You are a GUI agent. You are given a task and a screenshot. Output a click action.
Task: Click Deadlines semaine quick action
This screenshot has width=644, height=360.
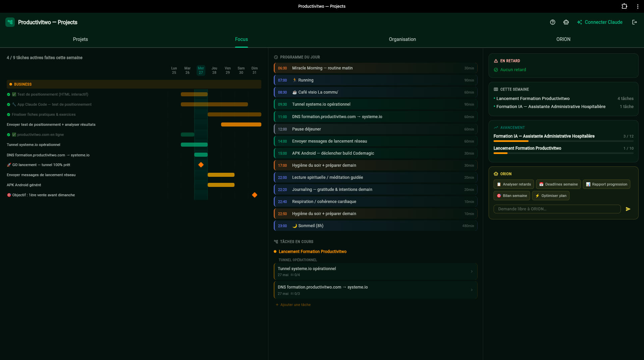pyautogui.click(x=558, y=184)
